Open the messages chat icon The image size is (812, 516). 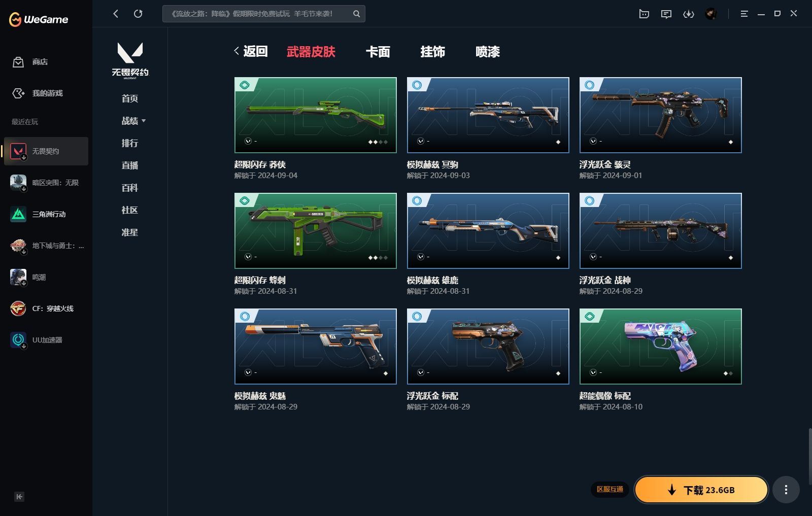tap(666, 14)
